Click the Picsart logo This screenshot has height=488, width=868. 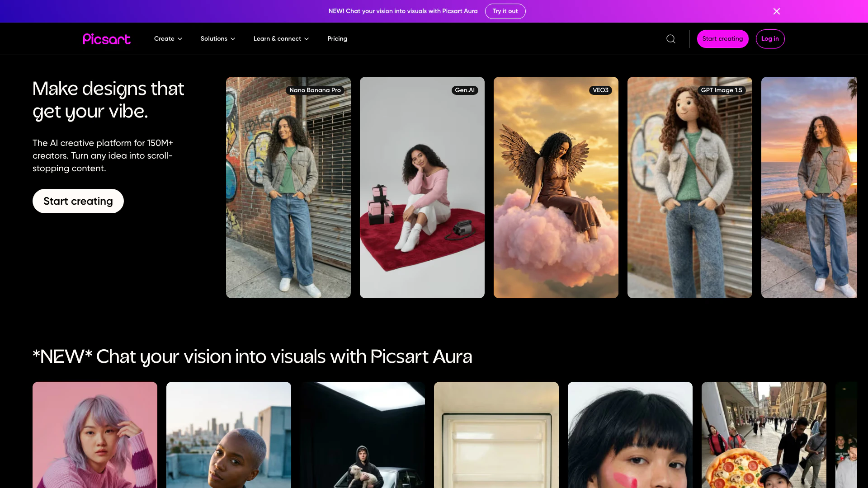(x=107, y=39)
